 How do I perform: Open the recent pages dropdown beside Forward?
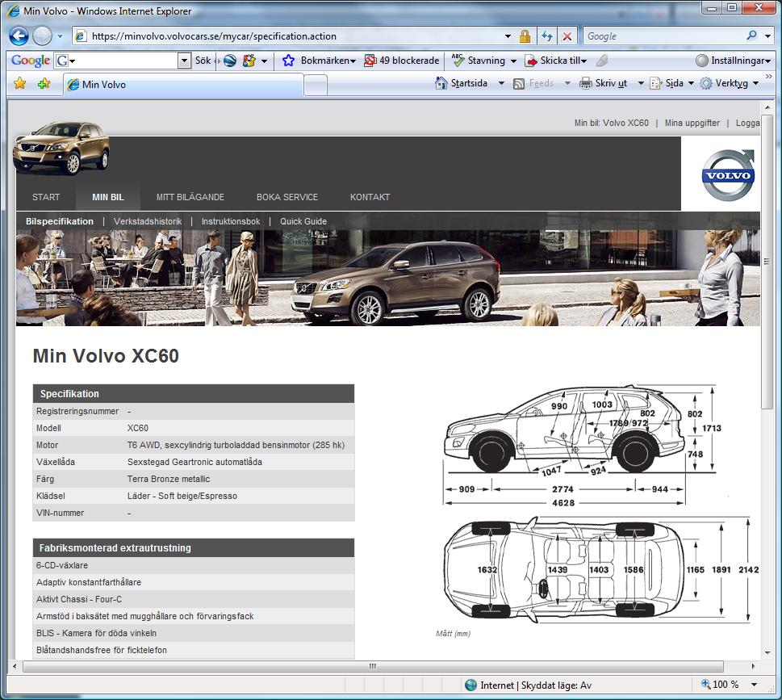60,36
